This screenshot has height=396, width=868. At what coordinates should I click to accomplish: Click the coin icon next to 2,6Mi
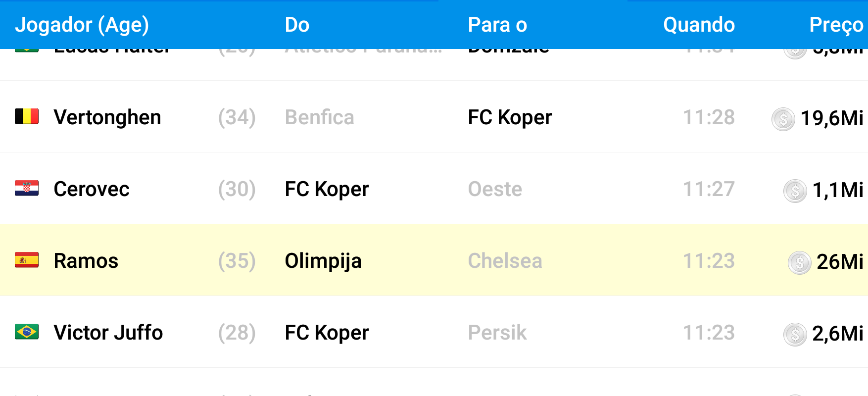click(795, 334)
